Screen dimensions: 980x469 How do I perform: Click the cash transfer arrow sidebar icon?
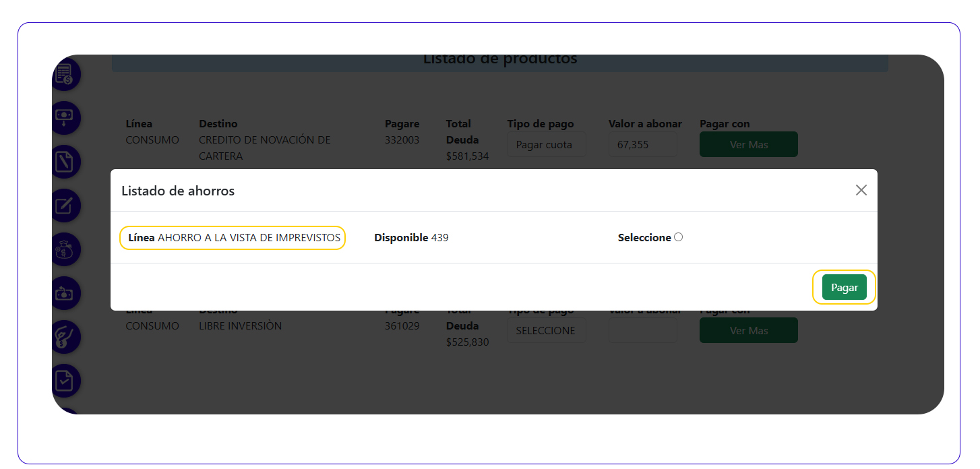coord(65,293)
